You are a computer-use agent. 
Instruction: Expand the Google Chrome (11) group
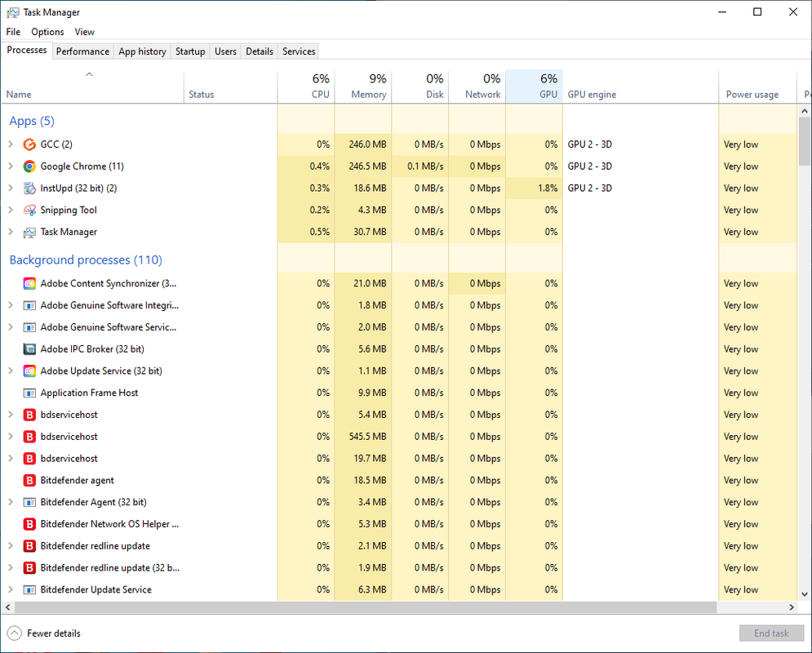point(11,166)
